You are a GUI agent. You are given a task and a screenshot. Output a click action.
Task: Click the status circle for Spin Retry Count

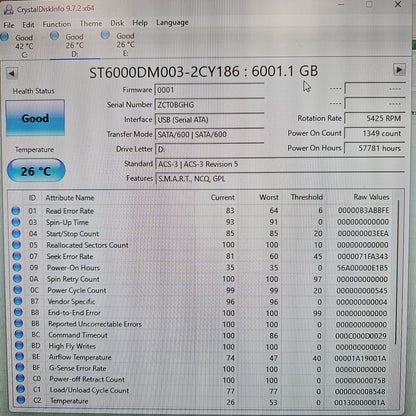click(17, 279)
